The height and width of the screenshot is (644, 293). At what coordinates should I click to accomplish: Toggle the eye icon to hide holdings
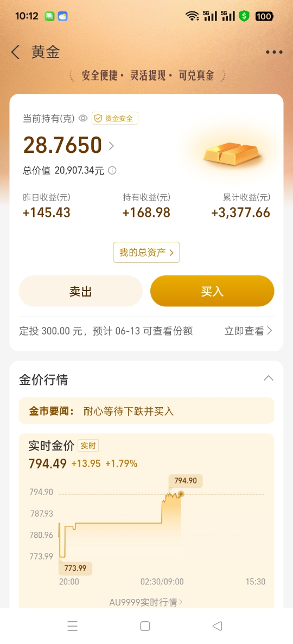pyautogui.click(x=83, y=118)
